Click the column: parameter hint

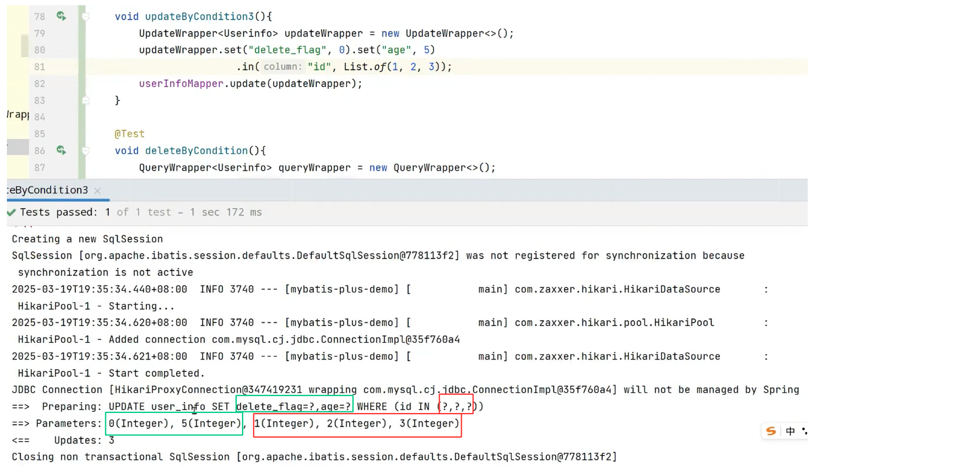click(x=282, y=67)
